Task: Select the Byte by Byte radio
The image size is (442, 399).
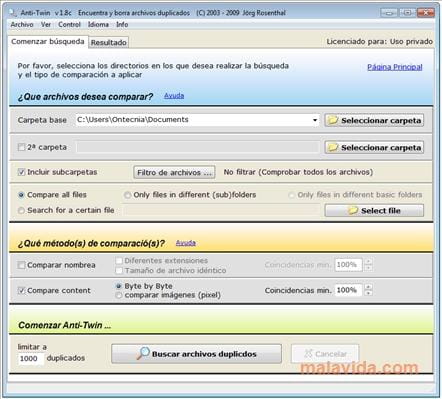Action: coord(118,286)
